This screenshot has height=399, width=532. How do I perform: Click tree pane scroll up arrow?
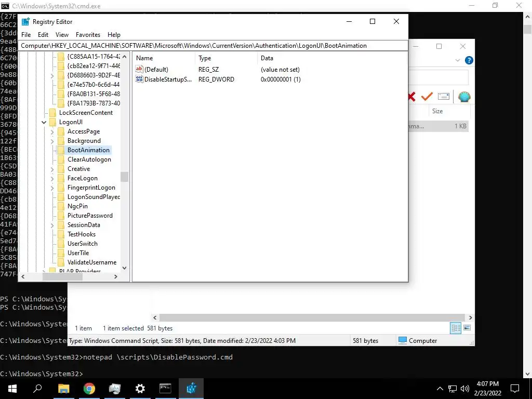124,57
